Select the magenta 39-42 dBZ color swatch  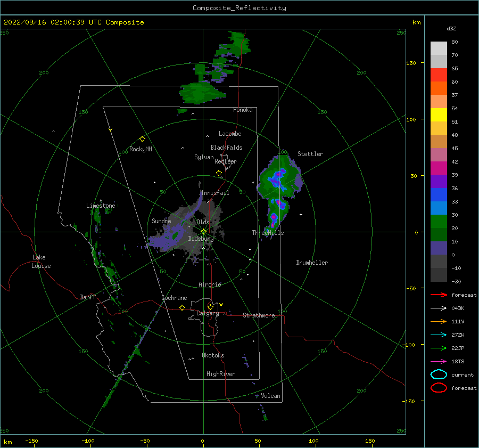tap(439, 168)
